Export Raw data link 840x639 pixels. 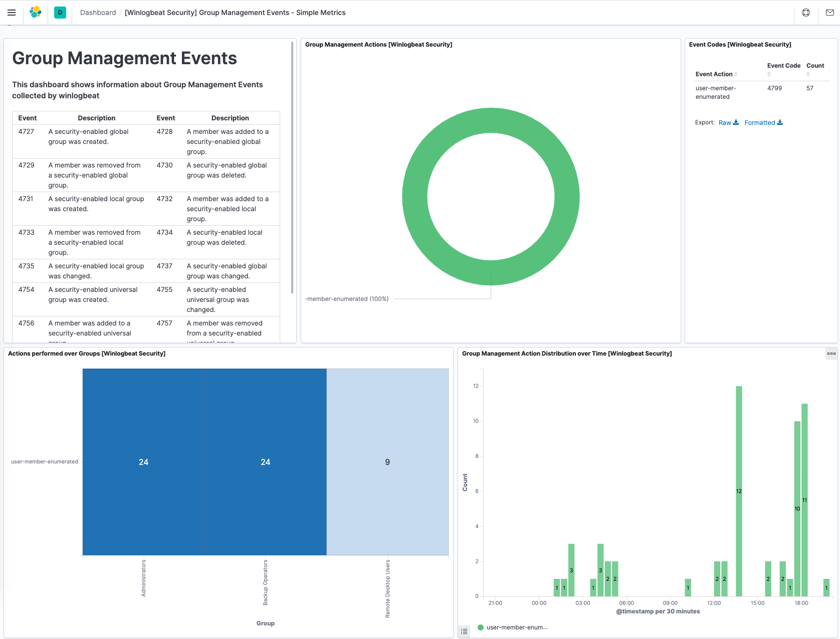pos(725,122)
